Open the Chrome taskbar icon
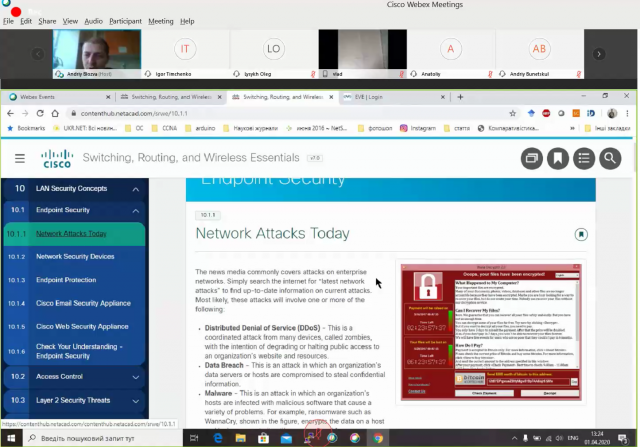This screenshot has width=640, height=447. coord(378,438)
